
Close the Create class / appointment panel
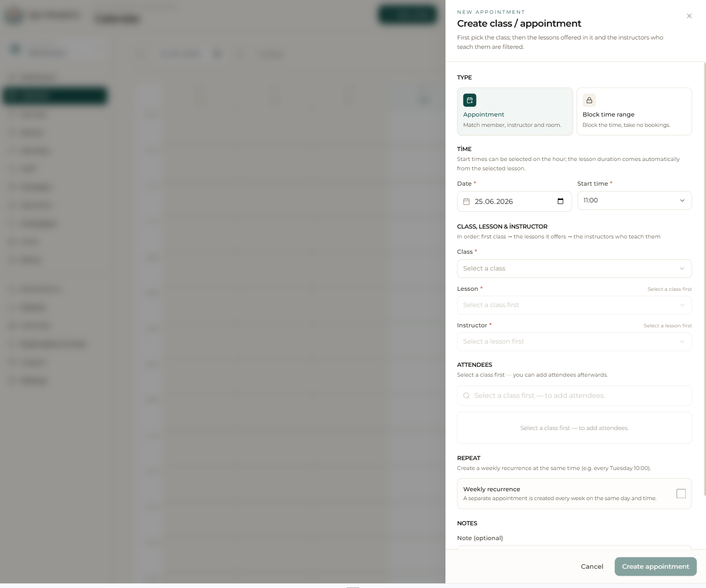click(689, 16)
